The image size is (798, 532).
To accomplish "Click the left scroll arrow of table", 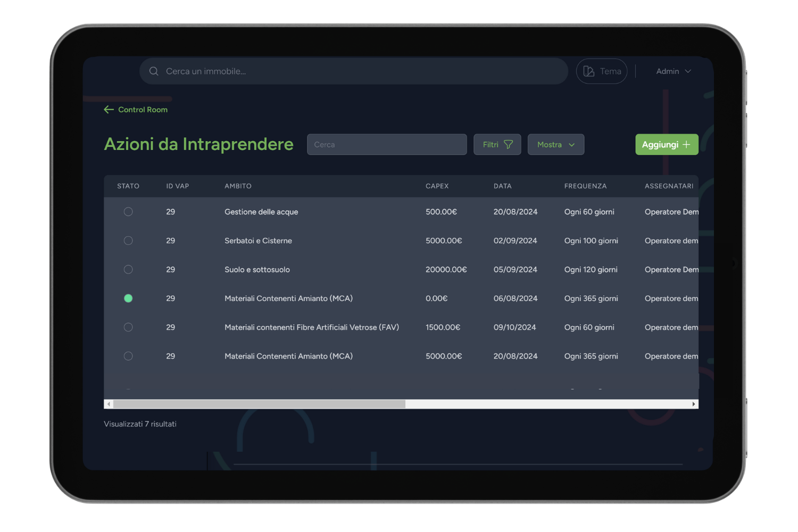I will 109,404.
